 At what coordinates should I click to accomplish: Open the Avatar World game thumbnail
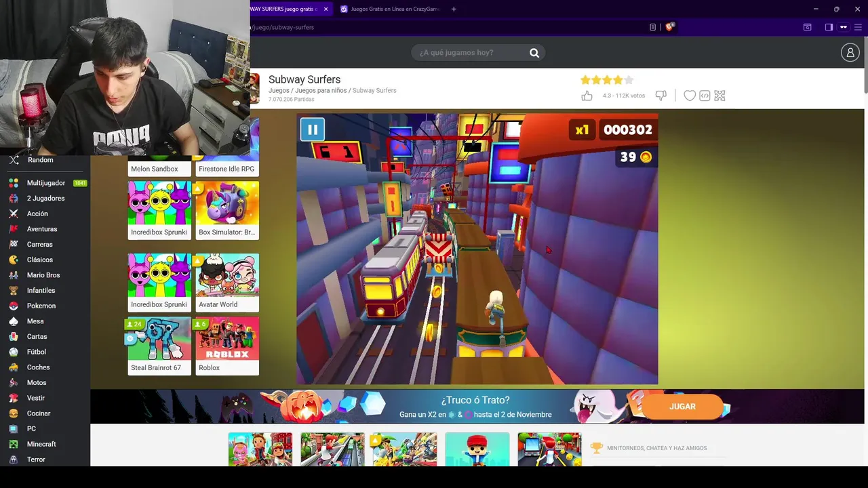(226, 275)
